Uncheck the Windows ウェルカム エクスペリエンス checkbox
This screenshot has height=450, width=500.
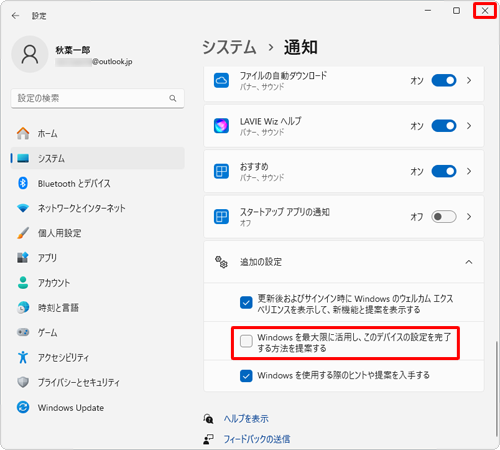(246, 303)
